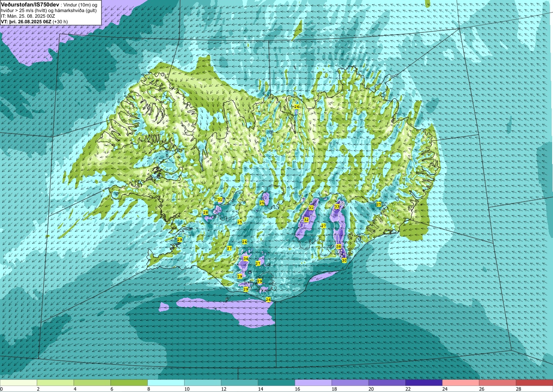
Task: Click the yellow gust marker showing 28
Action: coord(206,212)
